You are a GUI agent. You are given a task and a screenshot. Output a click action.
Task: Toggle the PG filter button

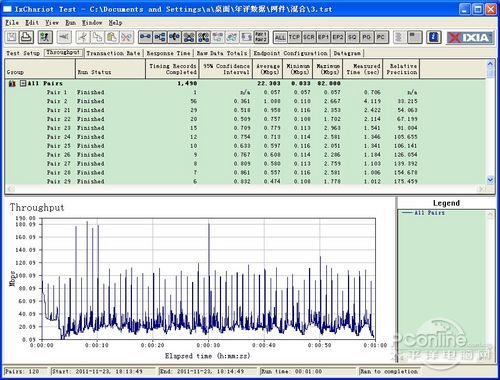click(x=367, y=37)
